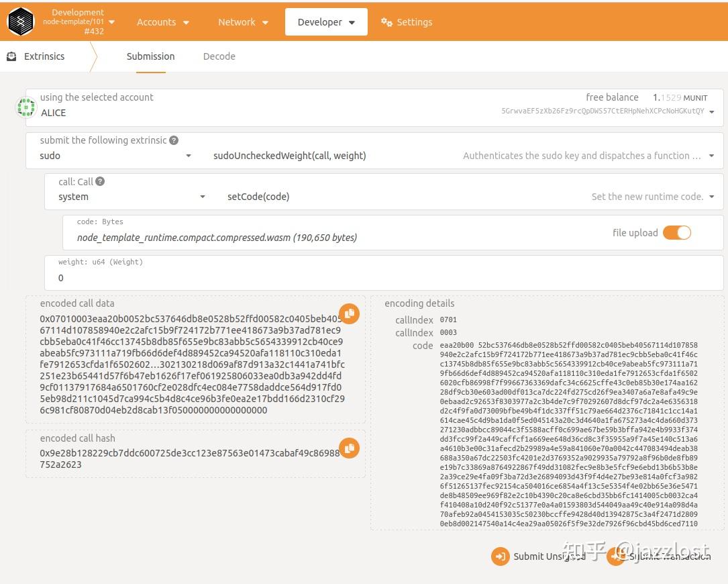Screen dimensions: 728x584
Task: Open the Network menu
Action: (x=243, y=22)
